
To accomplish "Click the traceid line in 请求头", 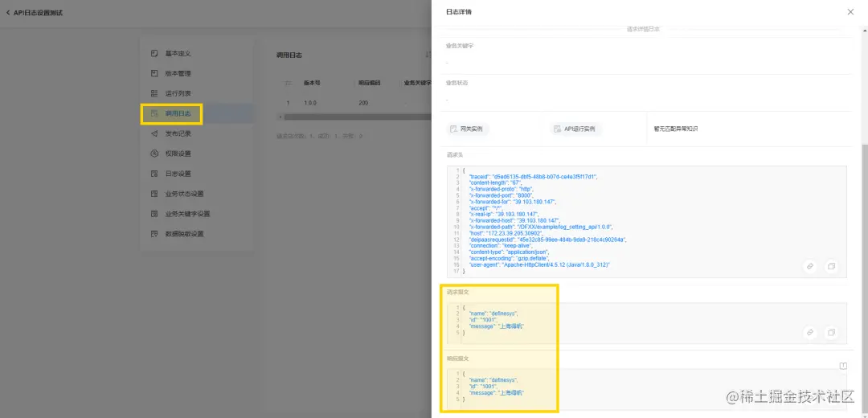I will (x=534, y=177).
